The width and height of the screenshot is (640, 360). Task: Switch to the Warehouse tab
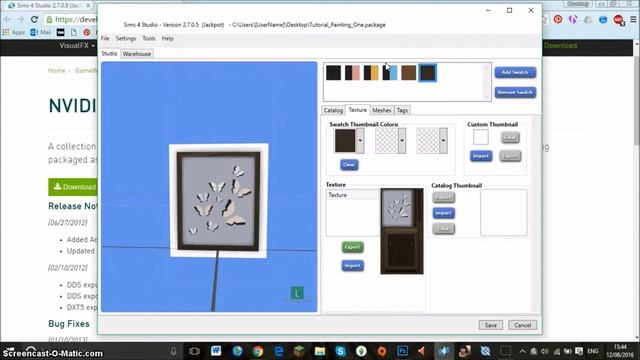pos(137,54)
